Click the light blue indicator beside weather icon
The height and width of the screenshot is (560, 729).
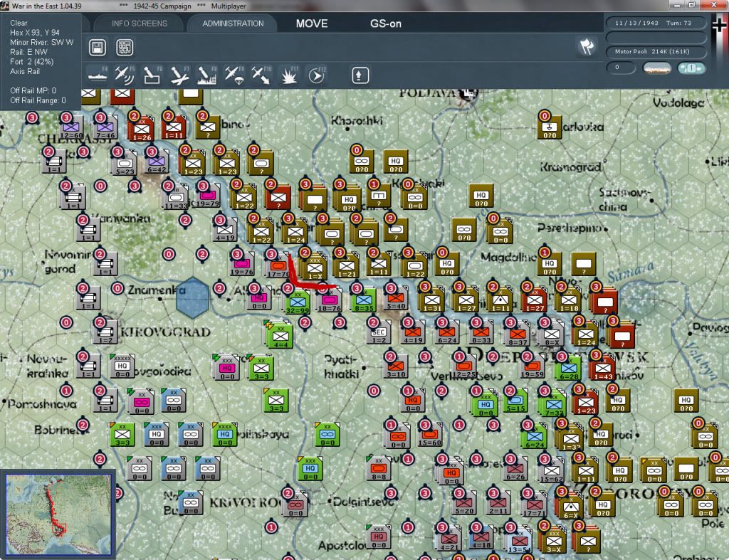tap(691, 68)
